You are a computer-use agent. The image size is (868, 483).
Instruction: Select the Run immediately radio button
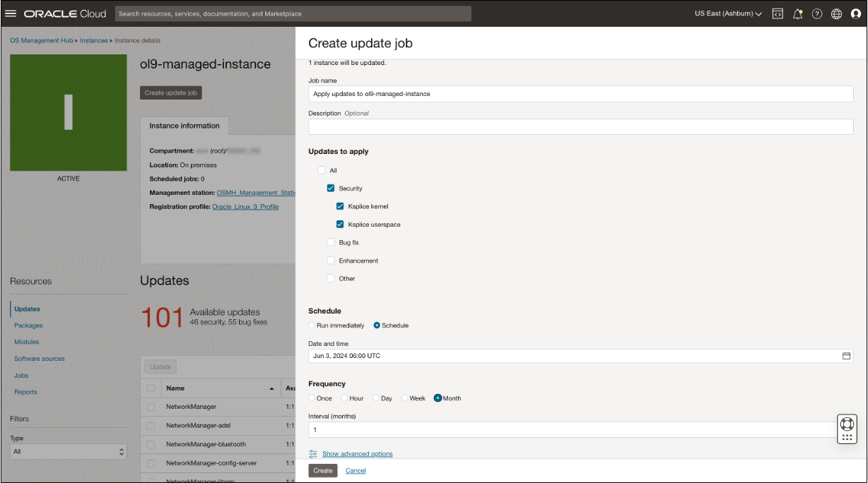click(311, 325)
